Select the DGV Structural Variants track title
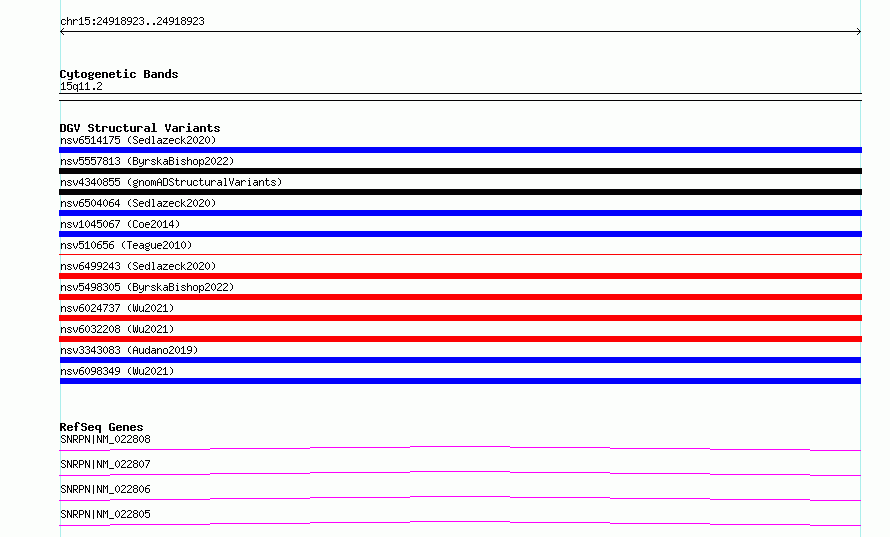Viewport: 890px width, 537px height. pos(140,128)
